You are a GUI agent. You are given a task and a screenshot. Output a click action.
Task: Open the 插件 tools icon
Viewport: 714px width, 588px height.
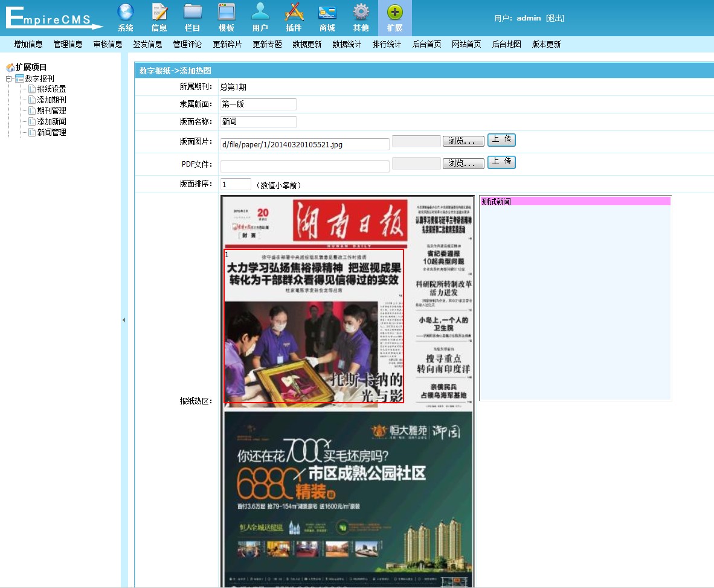[x=294, y=12]
